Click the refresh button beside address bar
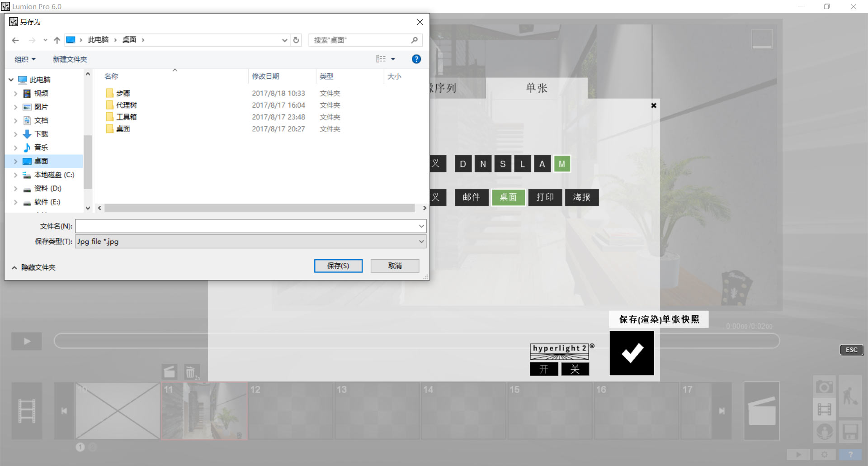Screen dimensions: 868x466 coord(296,40)
